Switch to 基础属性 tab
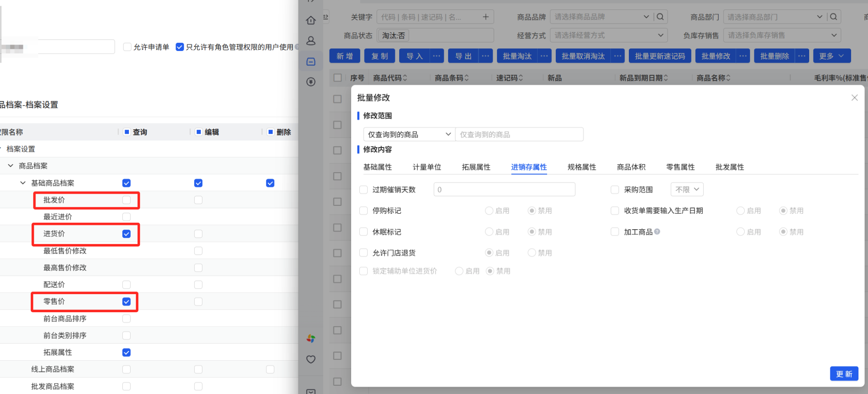This screenshot has width=868, height=394. 378,167
